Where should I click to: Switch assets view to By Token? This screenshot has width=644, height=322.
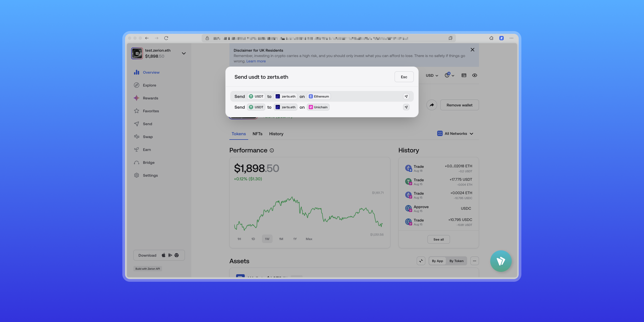pyautogui.click(x=456, y=261)
